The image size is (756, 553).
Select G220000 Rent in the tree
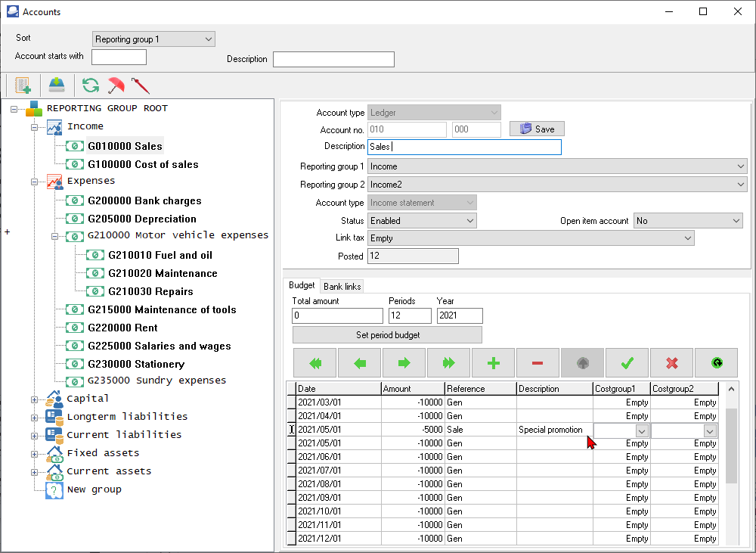coord(122,328)
